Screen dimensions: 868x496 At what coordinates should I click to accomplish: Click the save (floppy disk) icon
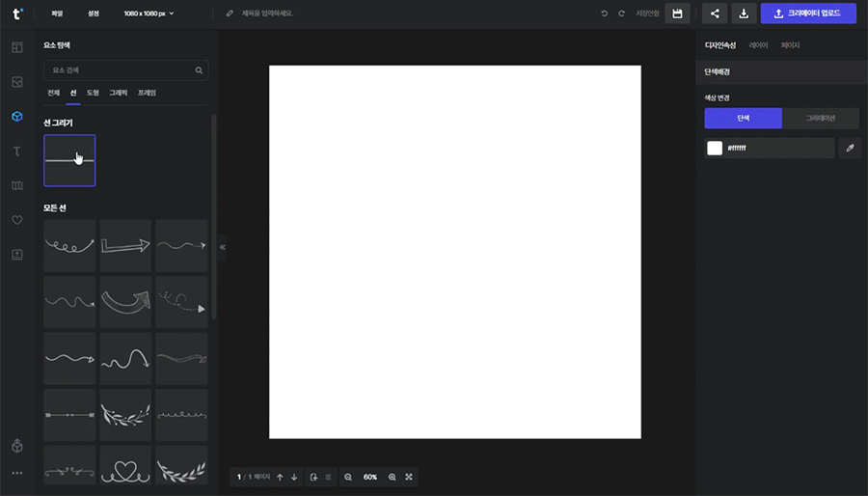click(677, 14)
